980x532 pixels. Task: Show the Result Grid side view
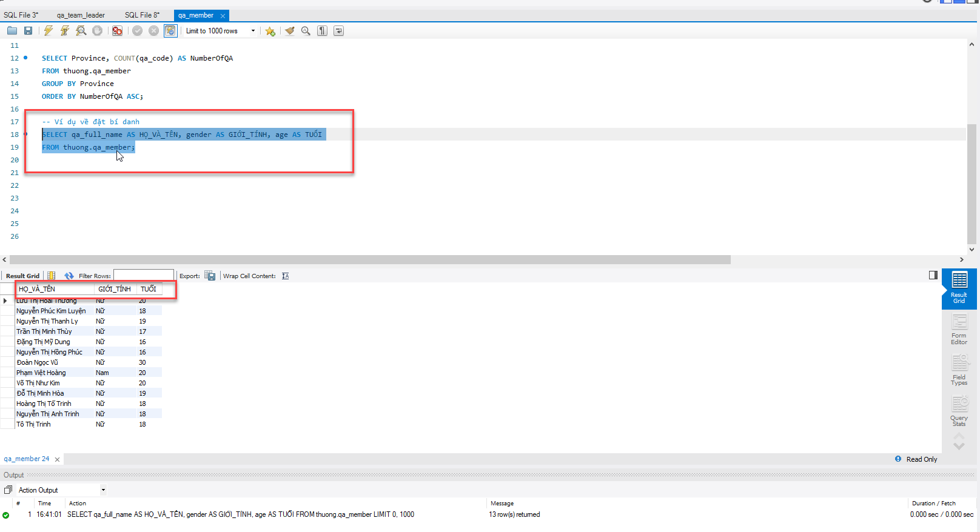959,288
